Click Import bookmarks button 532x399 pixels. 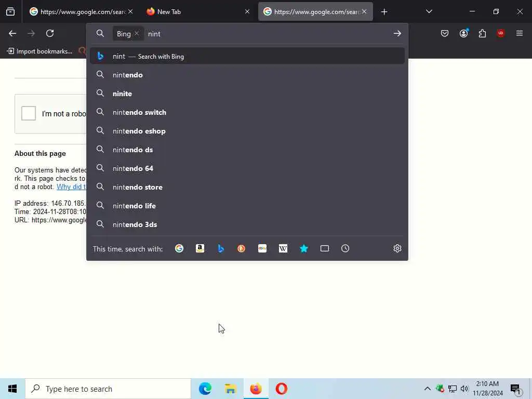pyautogui.click(x=39, y=51)
